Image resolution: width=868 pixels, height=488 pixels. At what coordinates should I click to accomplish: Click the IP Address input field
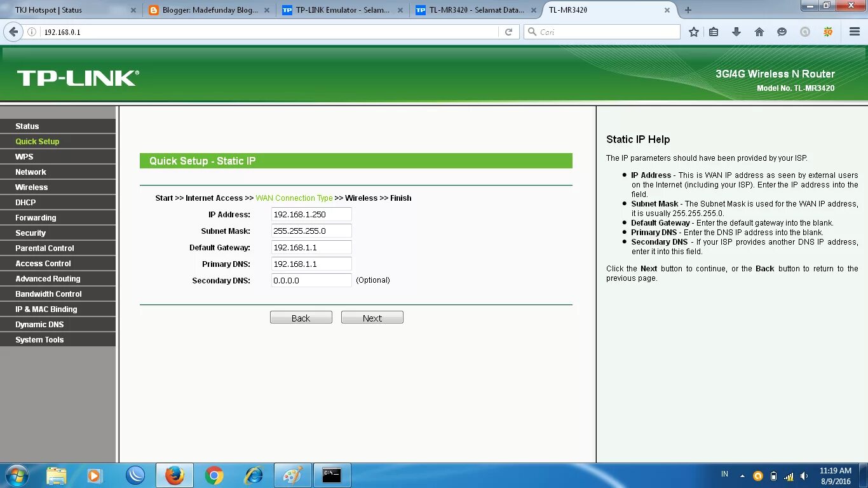coord(311,215)
